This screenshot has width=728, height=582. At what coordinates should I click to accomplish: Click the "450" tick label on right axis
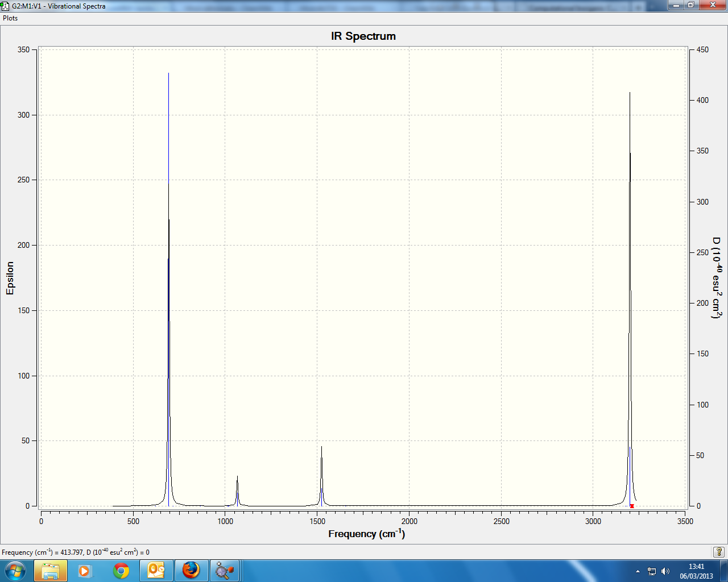click(703, 49)
